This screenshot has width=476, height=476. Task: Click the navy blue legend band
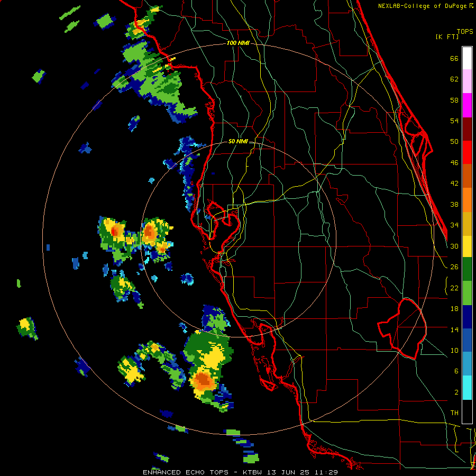(x=467, y=317)
